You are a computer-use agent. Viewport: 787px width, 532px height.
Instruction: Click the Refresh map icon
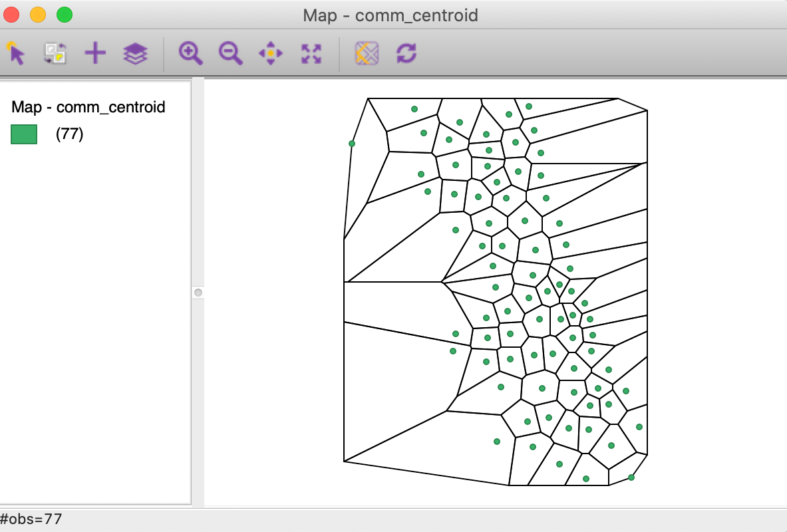point(406,53)
